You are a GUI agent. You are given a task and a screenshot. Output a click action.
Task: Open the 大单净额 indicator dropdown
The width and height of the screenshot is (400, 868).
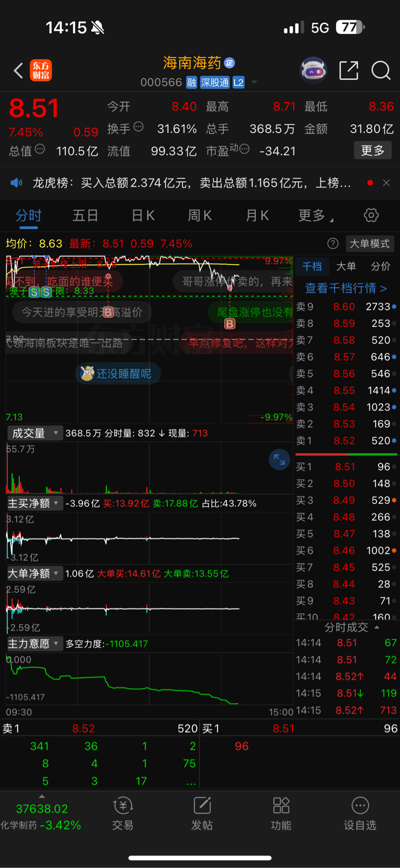[x=35, y=573]
